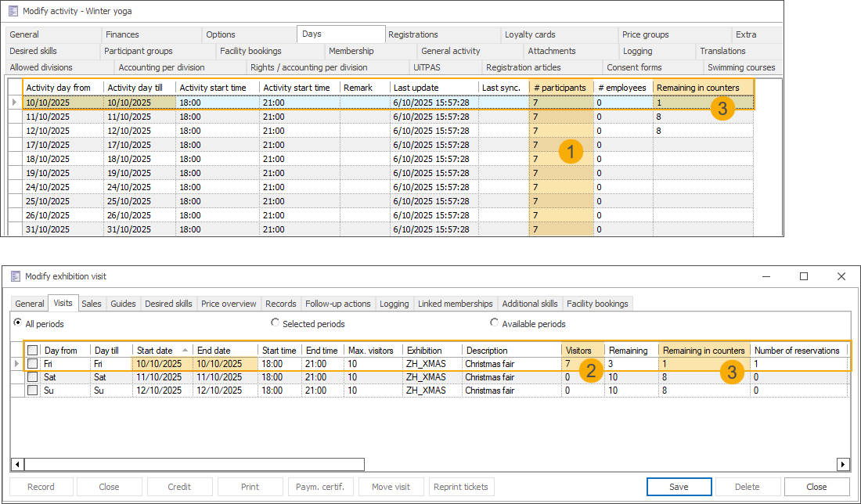Screen dimensions: 861x504
Task: Sort by the # participants column header
Action: pos(560,88)
